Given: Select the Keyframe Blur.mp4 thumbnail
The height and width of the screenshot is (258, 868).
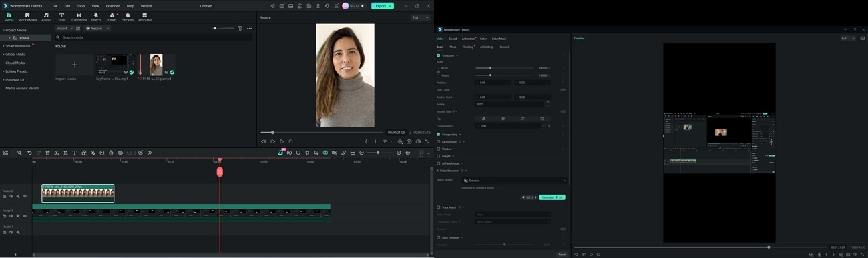Looking at the screenshot, I should point(116,65).
